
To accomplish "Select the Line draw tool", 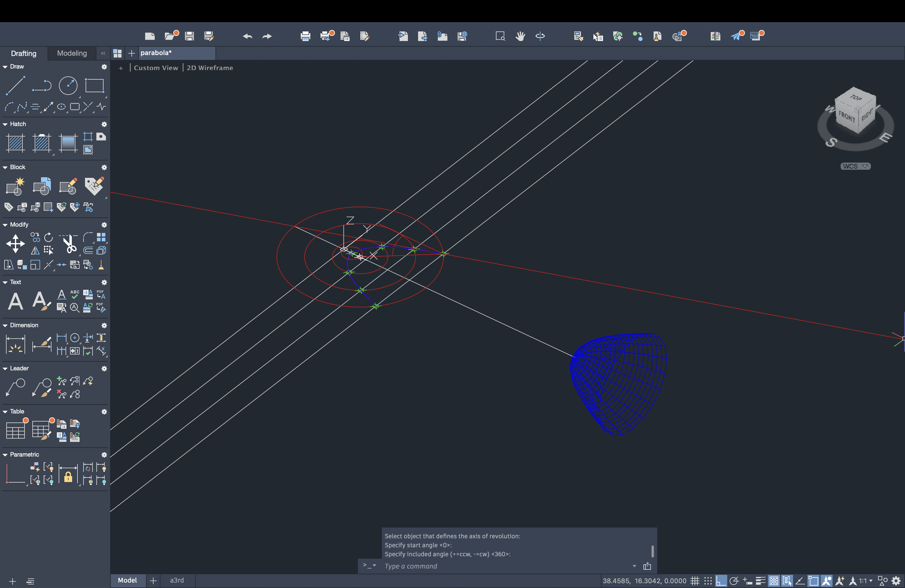I will click(x=15, y=85).
